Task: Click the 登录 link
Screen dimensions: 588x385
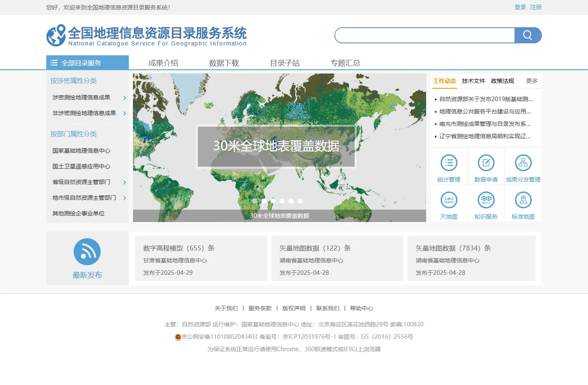Action: pos(520,7)
